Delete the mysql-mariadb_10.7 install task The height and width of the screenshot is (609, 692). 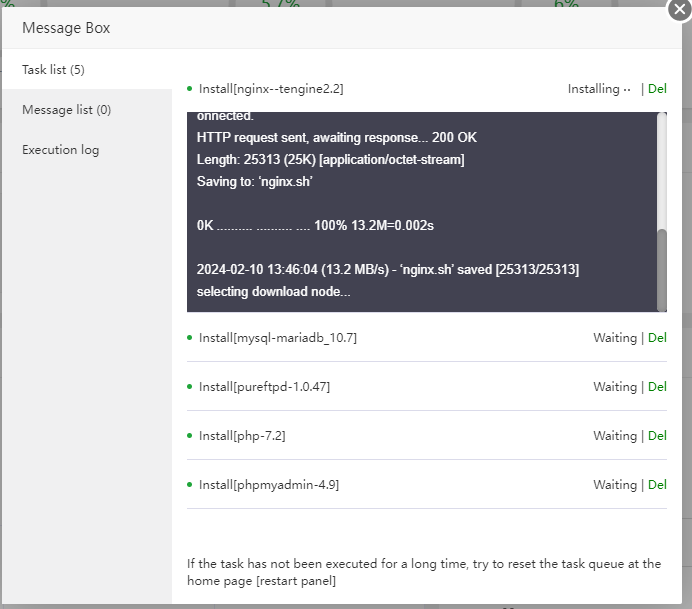[x=657, y=338]
